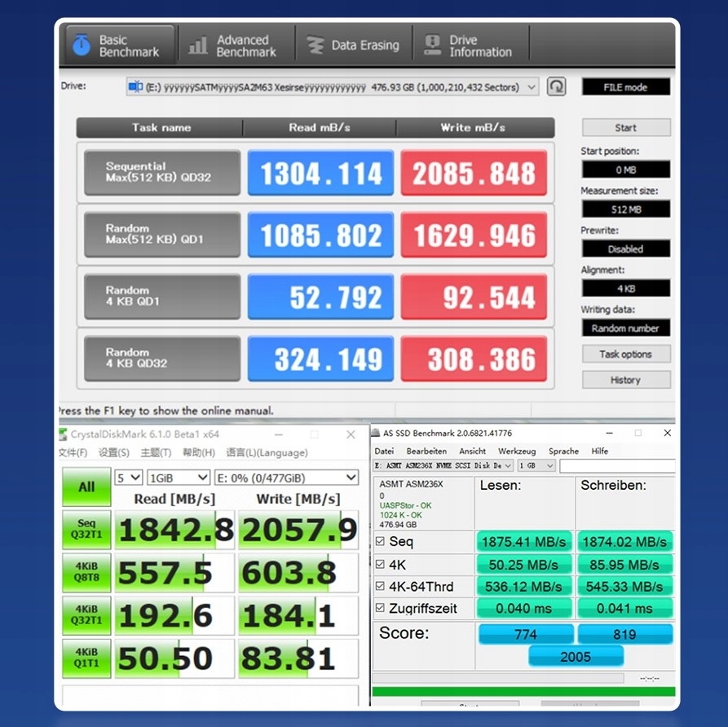Open CrystalDiskMark 文件(F) menu
This screenshot has width=728, height=727.
(x=73, y=452)
